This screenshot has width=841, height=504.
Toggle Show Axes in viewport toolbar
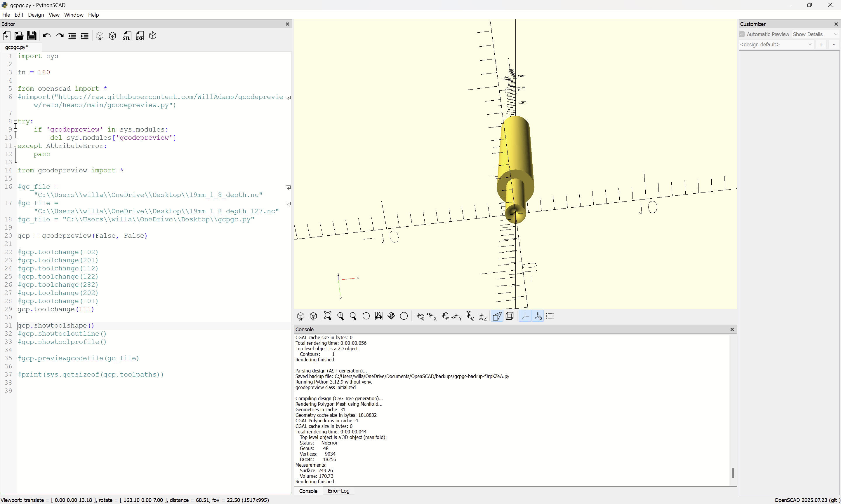pos(525,316)
